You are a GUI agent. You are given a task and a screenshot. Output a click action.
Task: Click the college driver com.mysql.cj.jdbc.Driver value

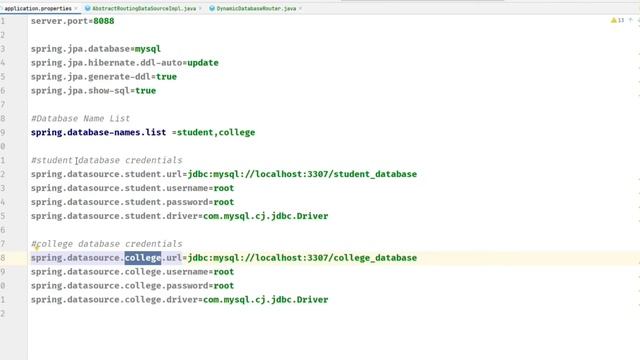266,300
